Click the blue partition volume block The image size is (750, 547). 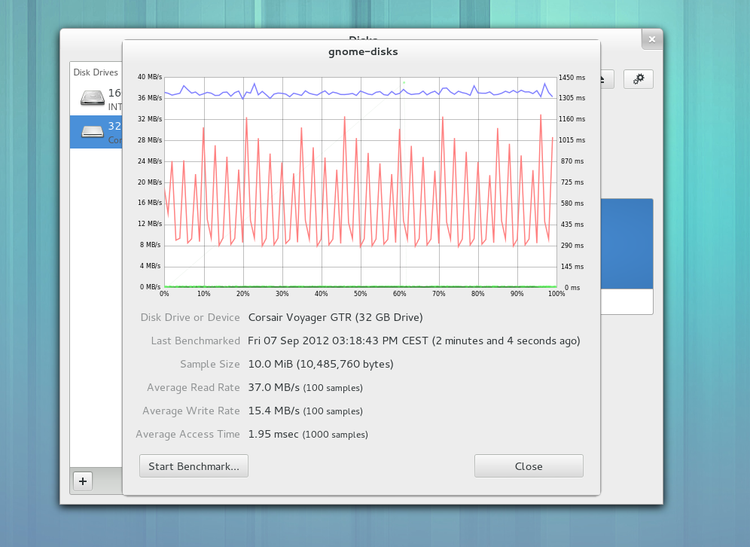point(626,244)
